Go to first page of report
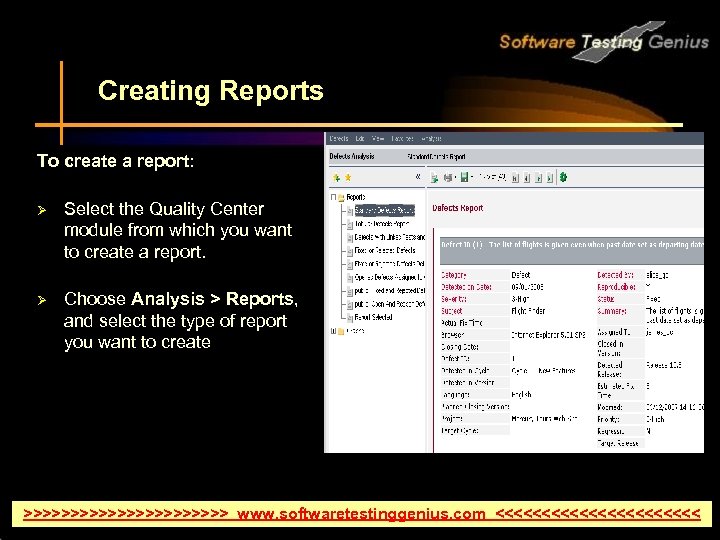 tap(515, 178)
